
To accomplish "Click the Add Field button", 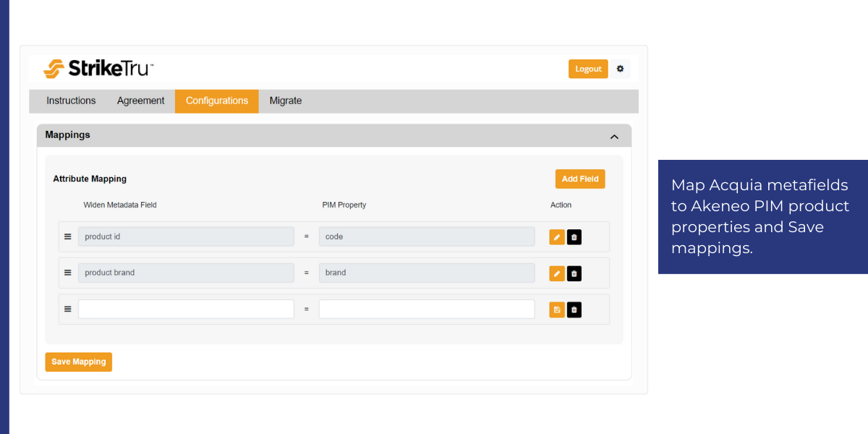I will [580, 179].
